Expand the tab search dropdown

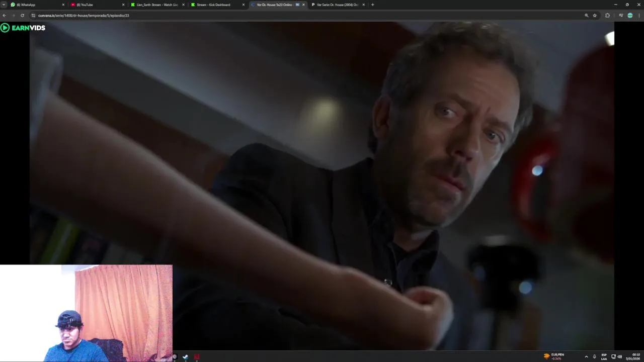point(4,5)
